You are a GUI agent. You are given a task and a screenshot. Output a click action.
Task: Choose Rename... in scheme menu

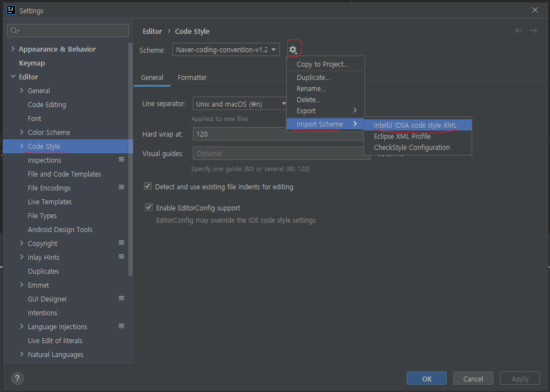click(x=326, y=89)
